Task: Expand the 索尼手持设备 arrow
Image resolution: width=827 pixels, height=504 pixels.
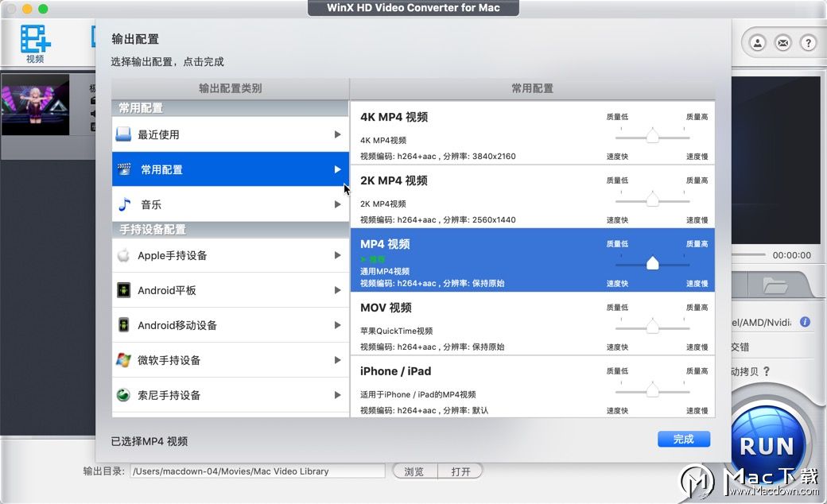Action: pos(337,395)
